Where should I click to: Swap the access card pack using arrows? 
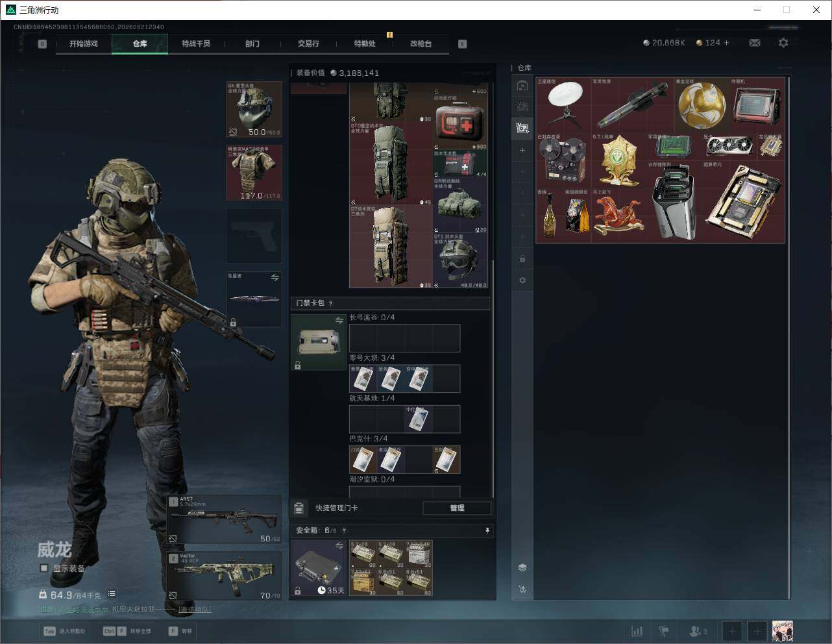[339, 320]
